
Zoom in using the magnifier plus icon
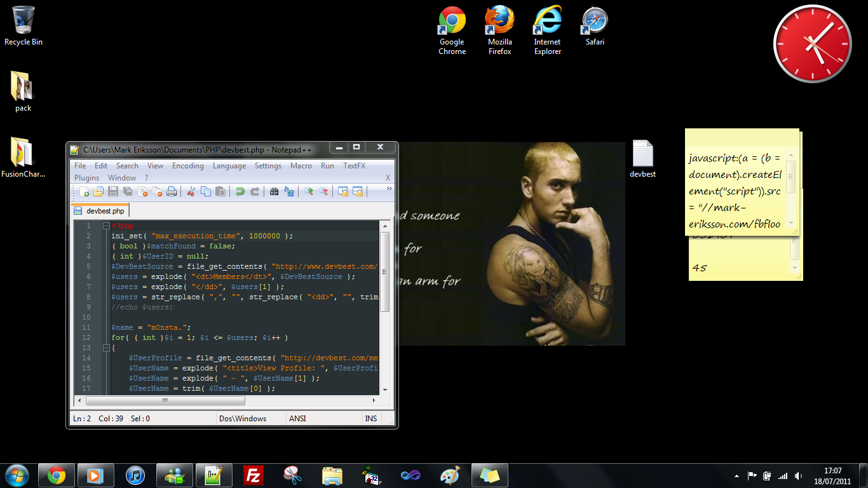308,191
